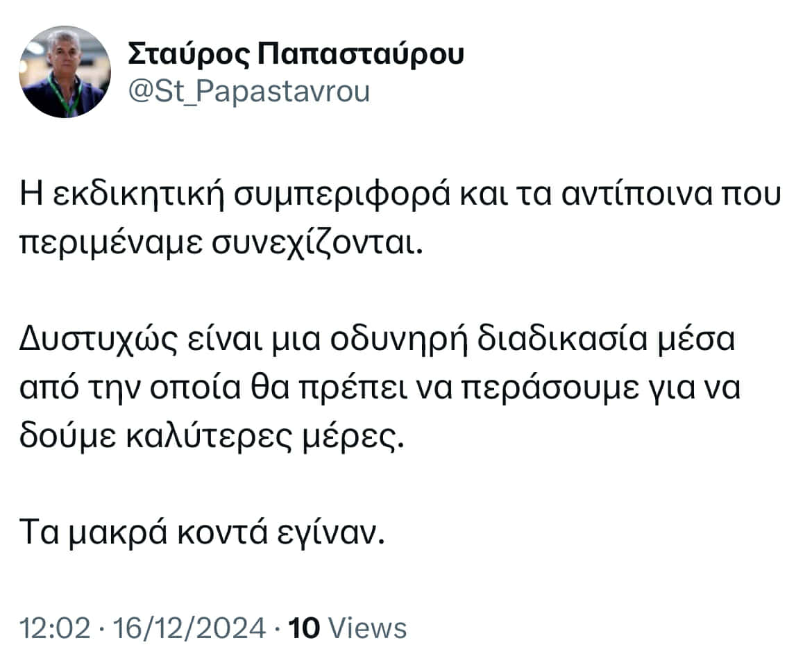
Task: Open Σταύρος Παπασταύρου display name profile
Action: click(x=296, y=54)
